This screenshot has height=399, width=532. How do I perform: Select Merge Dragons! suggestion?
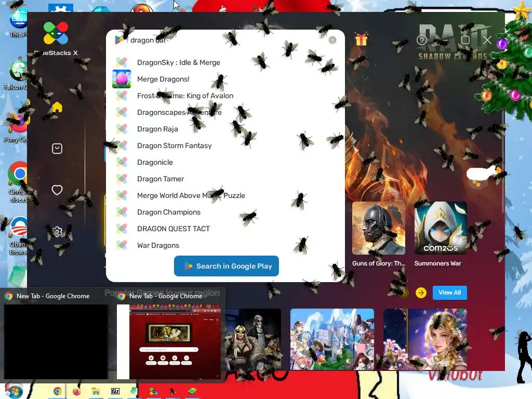[163, 79]
